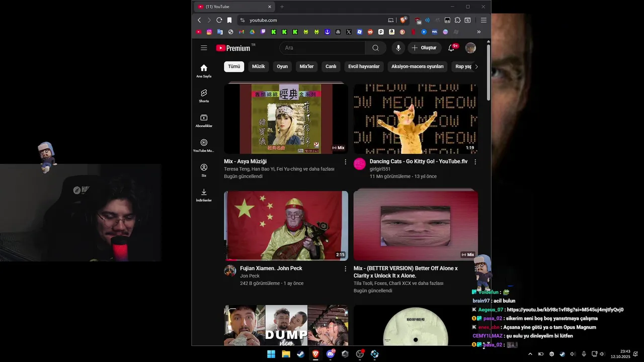Open the Amazon bookmark
Image resolution: width=644 pixels, height=362 pixels.
[x=391, y=32]
